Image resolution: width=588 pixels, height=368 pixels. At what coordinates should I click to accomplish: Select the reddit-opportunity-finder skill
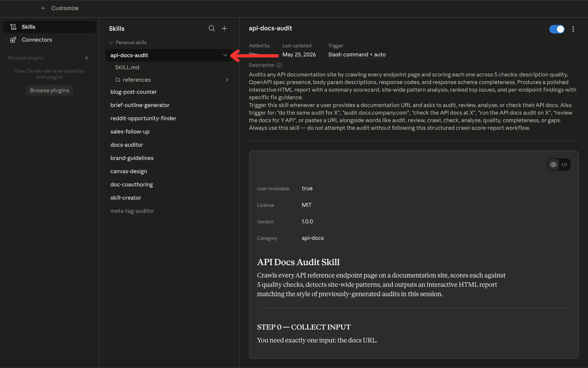tap(143, 118)
